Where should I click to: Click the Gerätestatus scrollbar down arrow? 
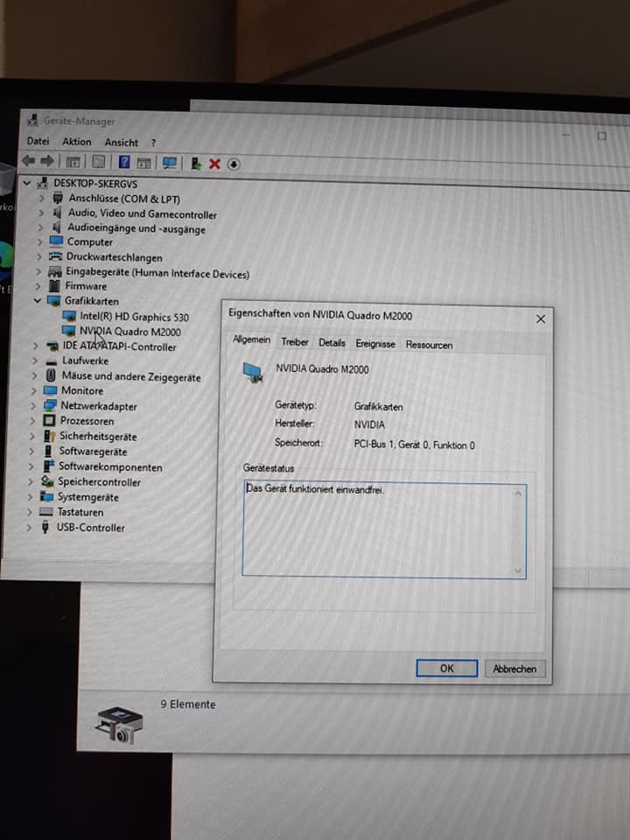[x=519, y=570]
